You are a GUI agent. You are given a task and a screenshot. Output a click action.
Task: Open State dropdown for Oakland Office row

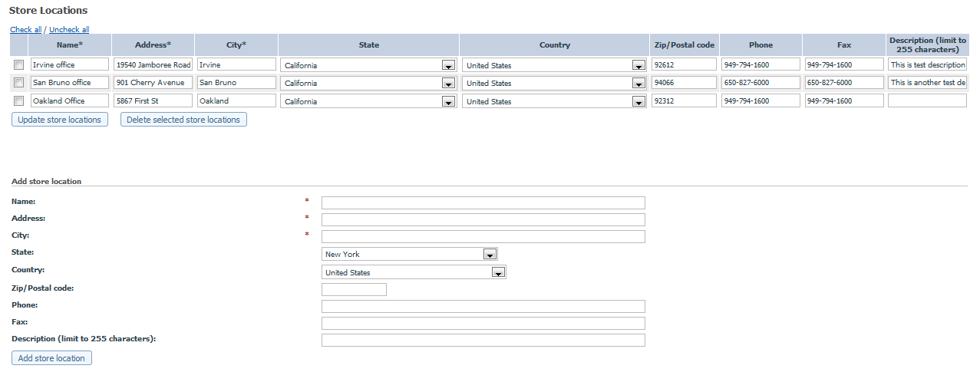[448, 102]
